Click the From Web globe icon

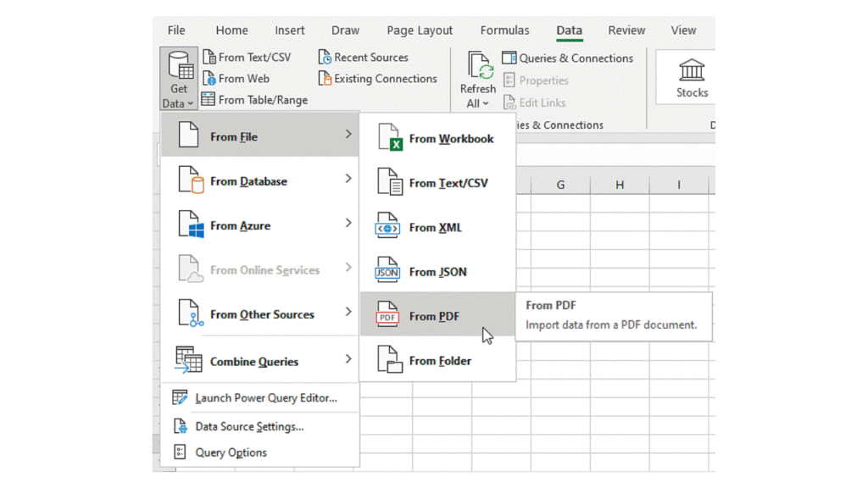point(209,79)
